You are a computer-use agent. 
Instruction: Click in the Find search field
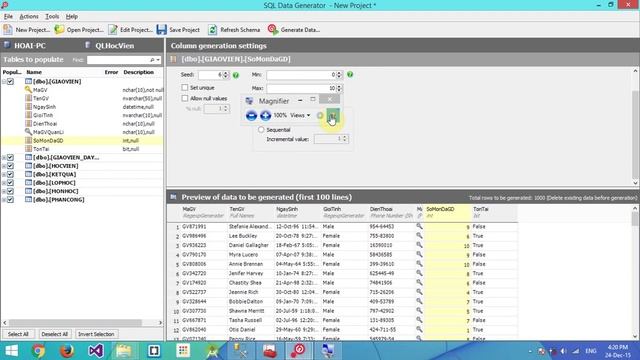point(118,60)
